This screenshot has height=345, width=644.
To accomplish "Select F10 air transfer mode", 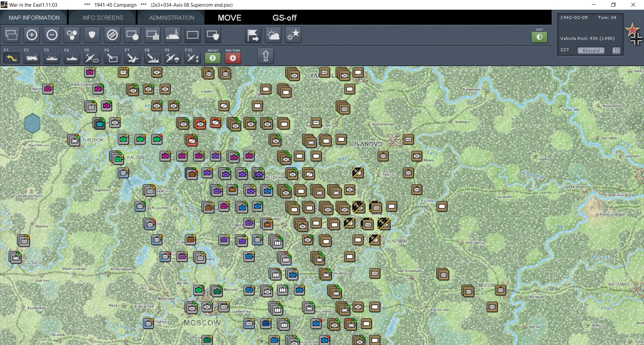I will coord(193,58).
